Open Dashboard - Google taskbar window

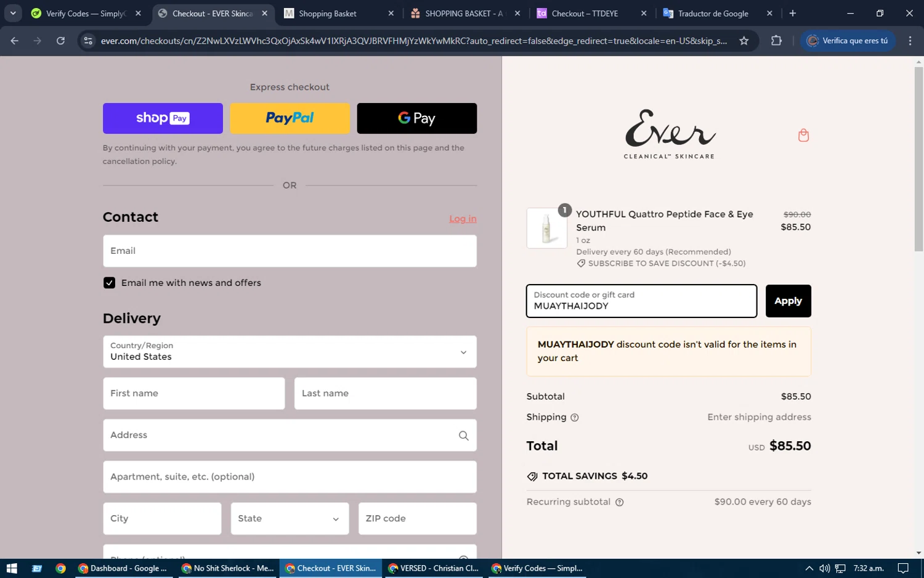(123, 568)
